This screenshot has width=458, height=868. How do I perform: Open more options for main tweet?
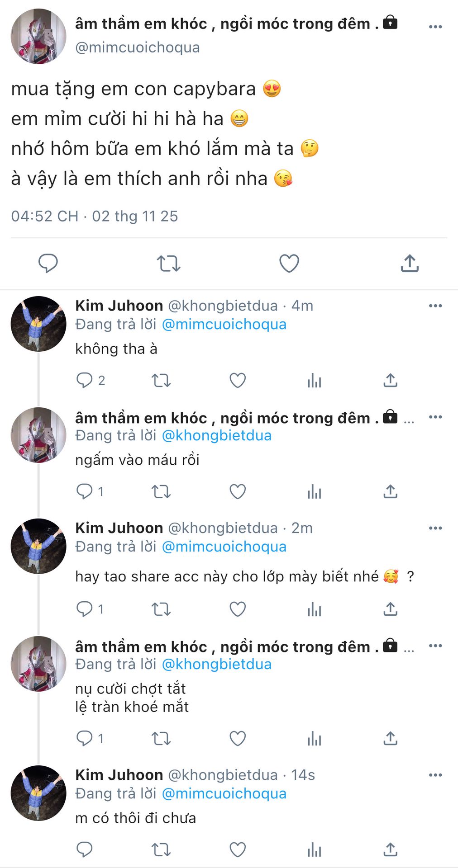coord(435,27)
